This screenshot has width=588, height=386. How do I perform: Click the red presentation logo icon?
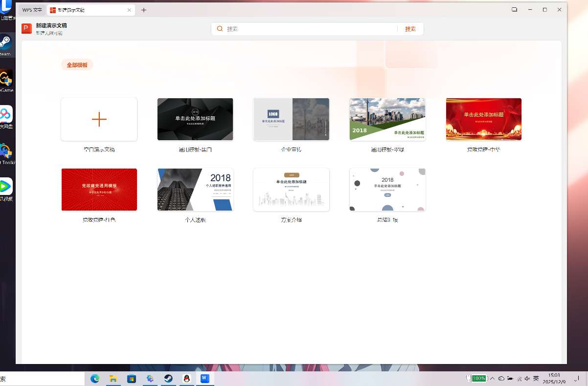(x=26, y=29)
